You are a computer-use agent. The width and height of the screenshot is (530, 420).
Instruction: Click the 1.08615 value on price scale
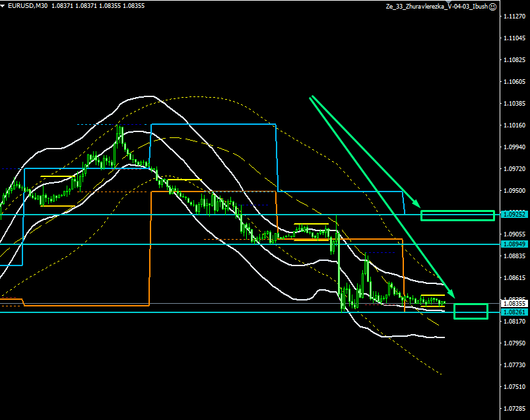[x=514, y=278]
